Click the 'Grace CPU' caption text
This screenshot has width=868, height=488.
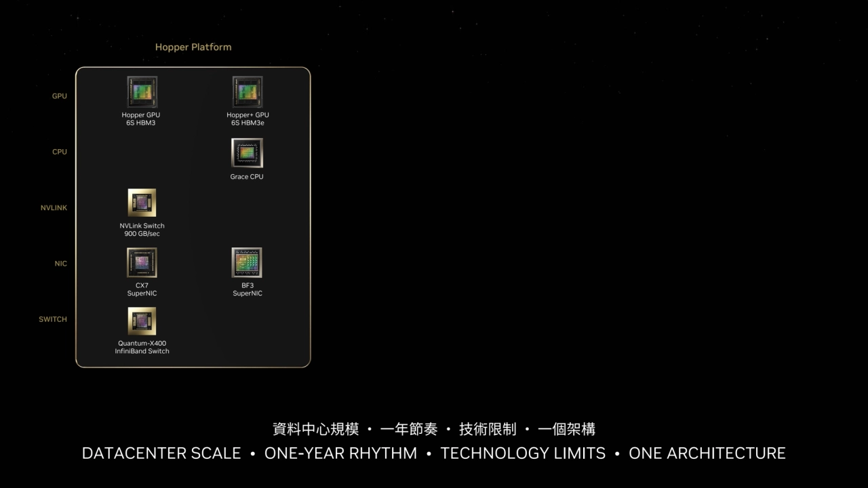tap(247, 177)
